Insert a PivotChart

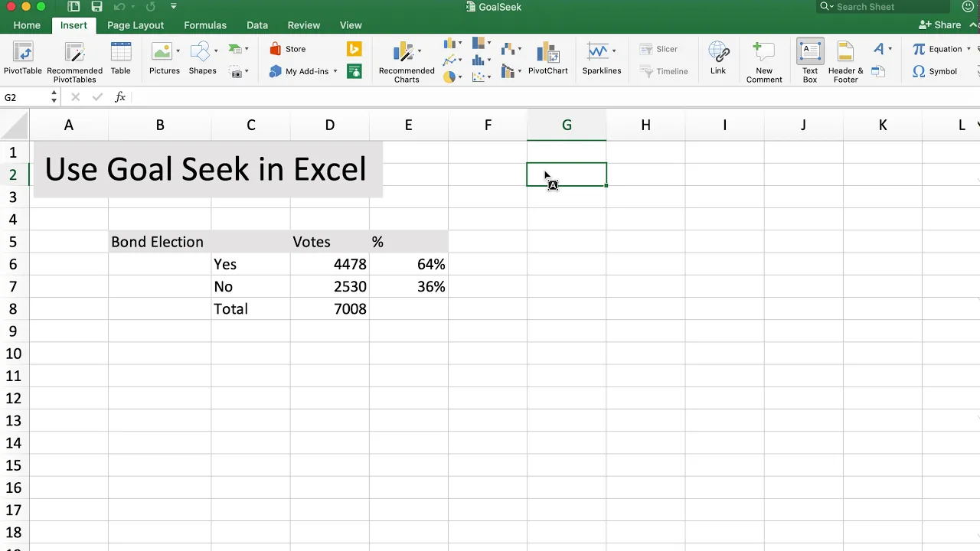(547, 60)
